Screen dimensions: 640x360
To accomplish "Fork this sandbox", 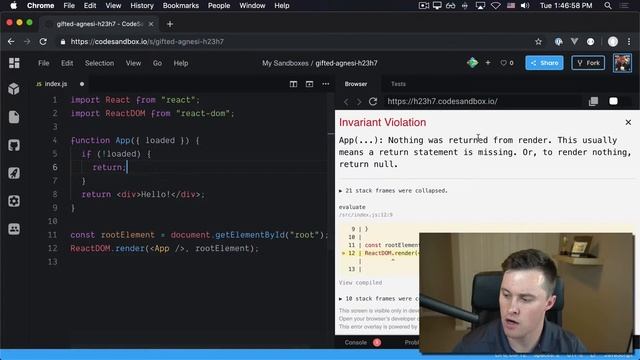I will (x=588, y=63).
